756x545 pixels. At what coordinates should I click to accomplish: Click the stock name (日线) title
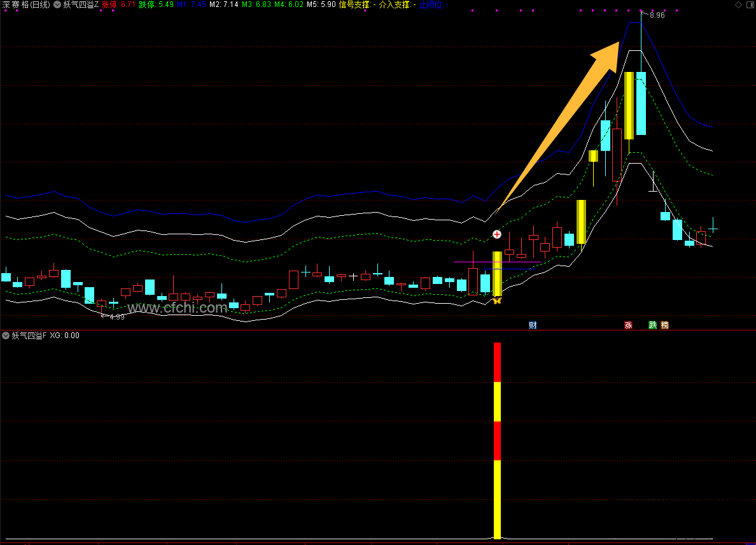(26, 5)
